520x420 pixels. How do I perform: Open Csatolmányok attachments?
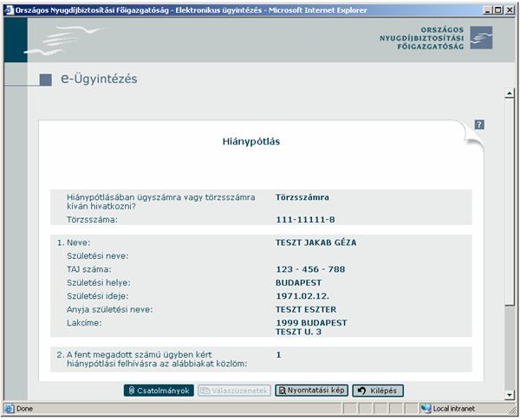[159, 391]
